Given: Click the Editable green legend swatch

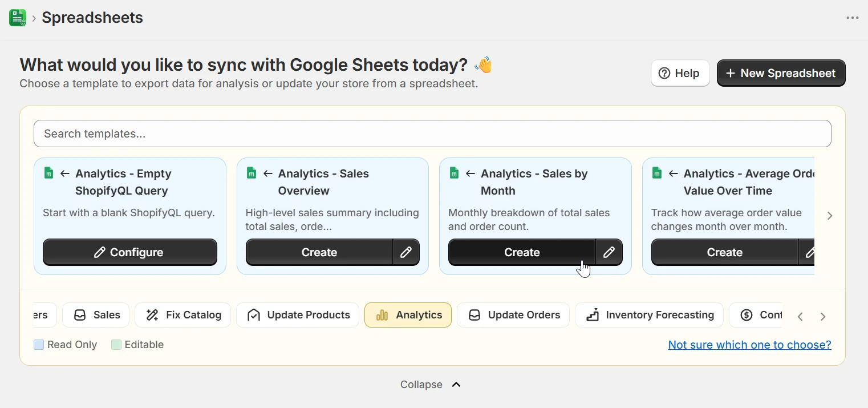Looking at the screenshot, I should click(x=116, y=345).
